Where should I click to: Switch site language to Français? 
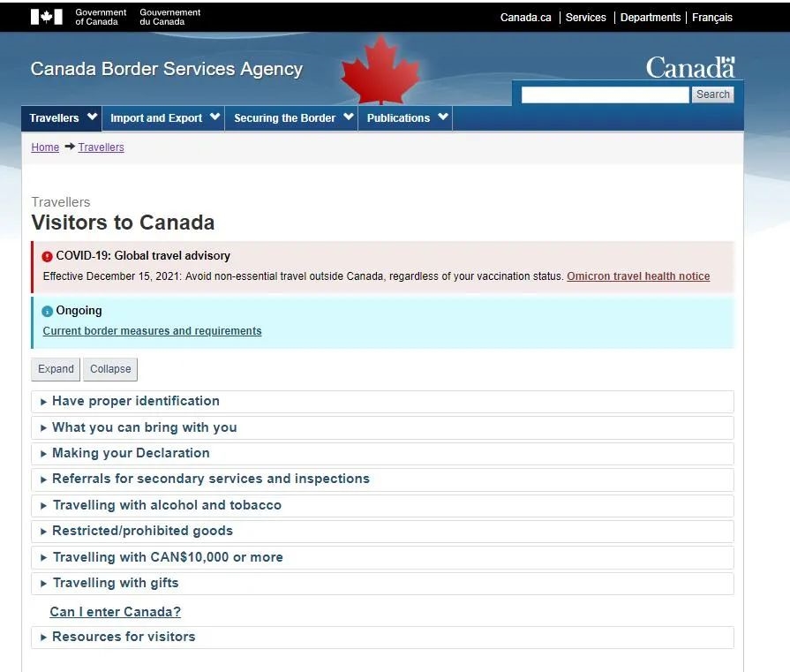pyautogui.click(x=711, y=18)
